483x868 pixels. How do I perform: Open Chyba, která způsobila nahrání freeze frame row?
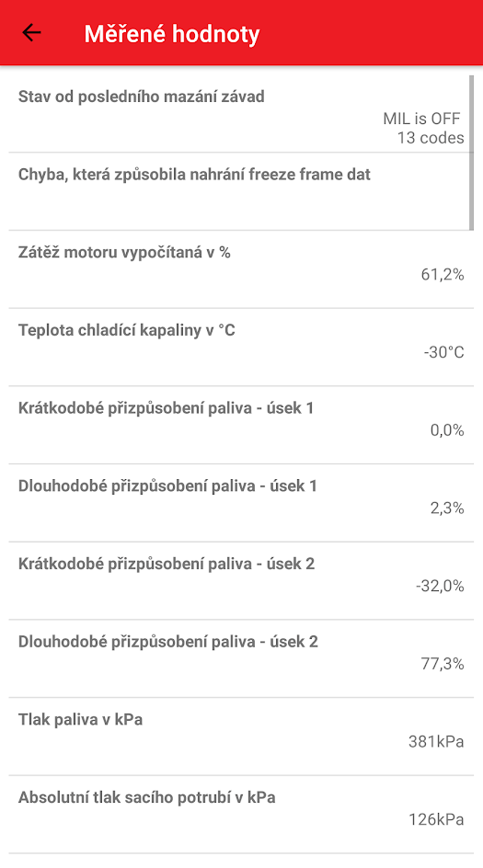click(241, 191)
